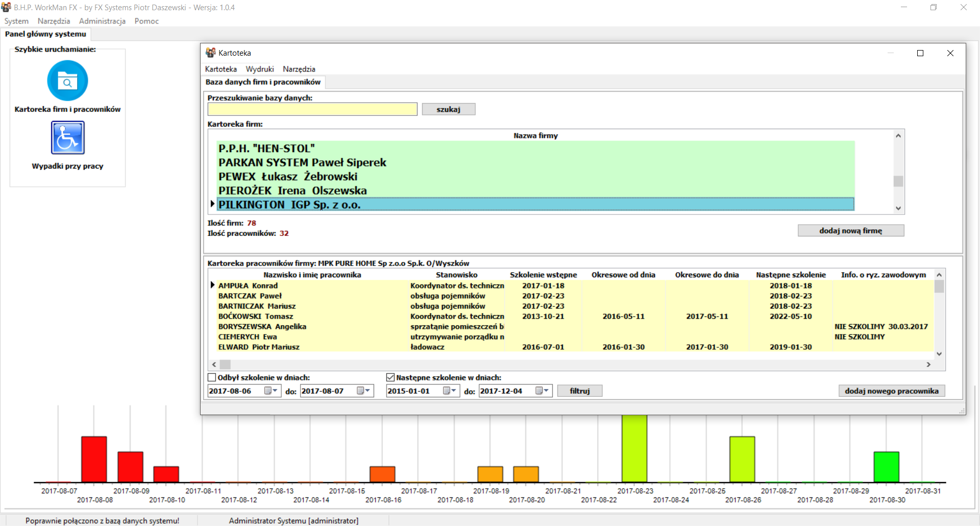Image resolution: width=980 pixels, height=526 pixels.
Task: Click yellow-green chart bar for 2017-08-26
Action: 742,459
